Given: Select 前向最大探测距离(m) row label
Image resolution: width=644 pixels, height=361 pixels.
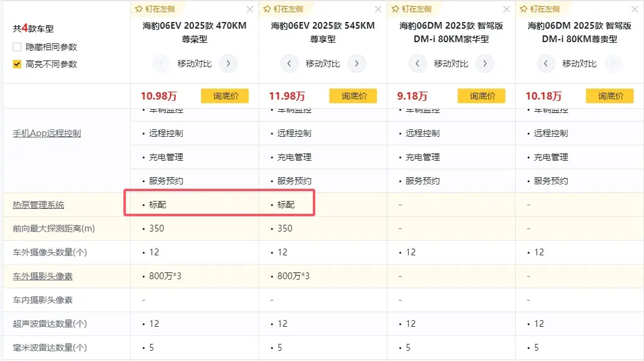Looking at the screenshot, I should (x=54, y=228).
